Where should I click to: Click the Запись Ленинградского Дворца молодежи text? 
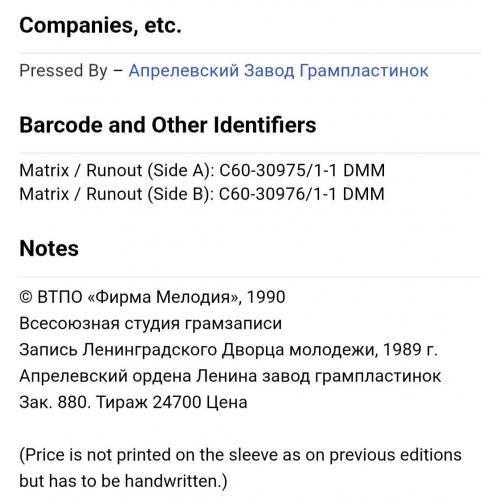point(199,350)
